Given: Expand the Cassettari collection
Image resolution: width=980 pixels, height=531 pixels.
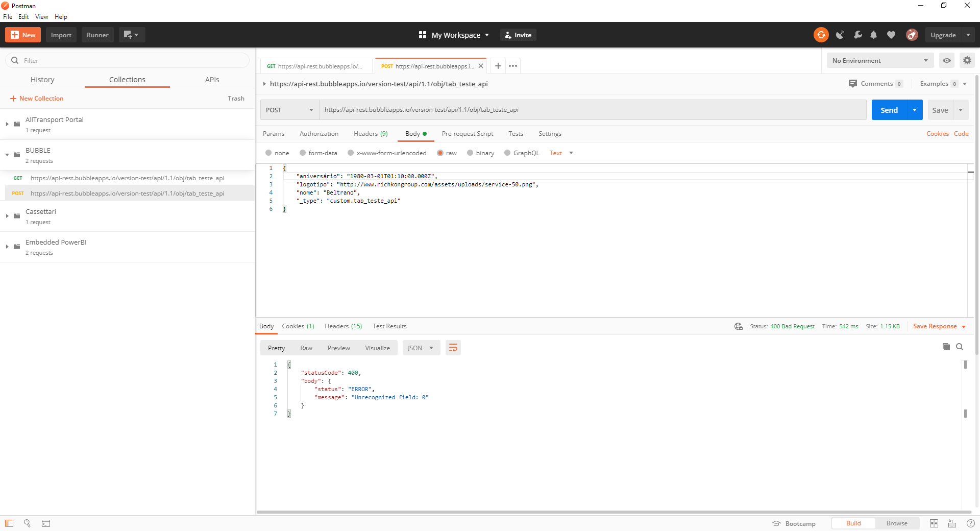Looking at the screenshot, I should (7, 216).
